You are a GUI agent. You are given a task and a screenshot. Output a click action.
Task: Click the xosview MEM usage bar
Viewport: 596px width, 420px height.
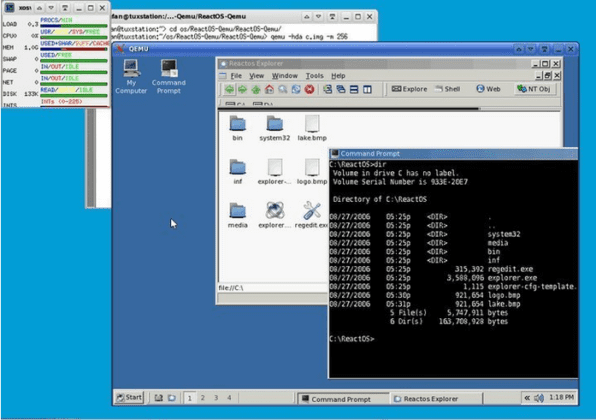74,49
